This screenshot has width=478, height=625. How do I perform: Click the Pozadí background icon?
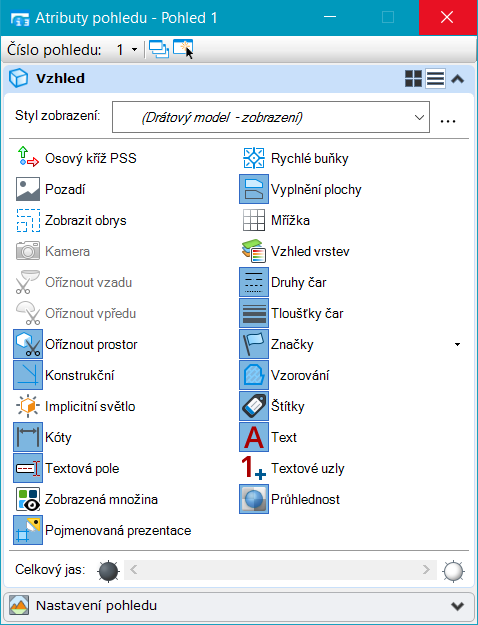tap(28, 189)
